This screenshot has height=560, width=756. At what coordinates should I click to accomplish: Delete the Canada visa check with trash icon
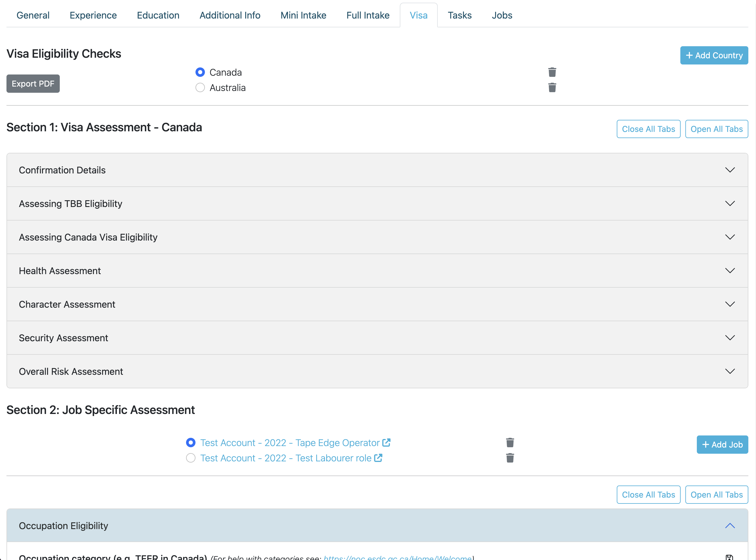552,72
